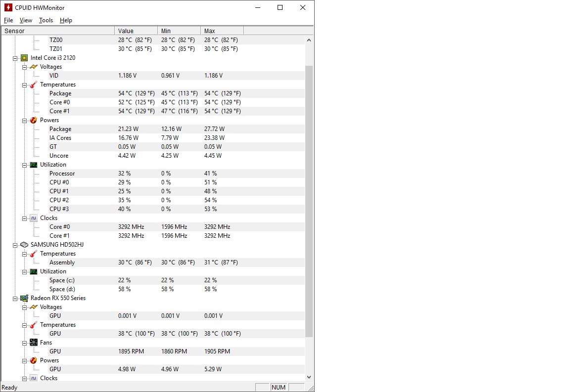
Task: Click the 1895 RPM fan value
Action: click(131, 351)
